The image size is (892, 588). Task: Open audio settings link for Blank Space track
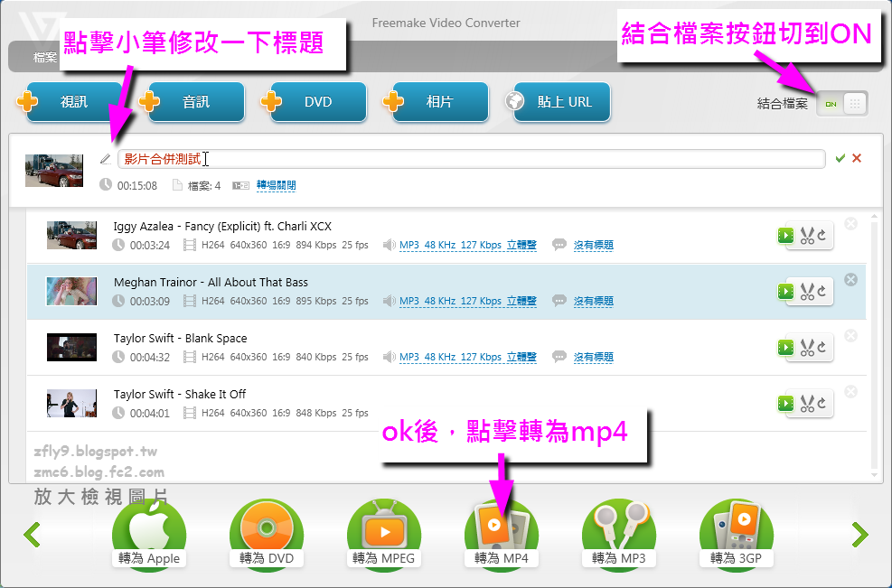click(x=467, y=357)
